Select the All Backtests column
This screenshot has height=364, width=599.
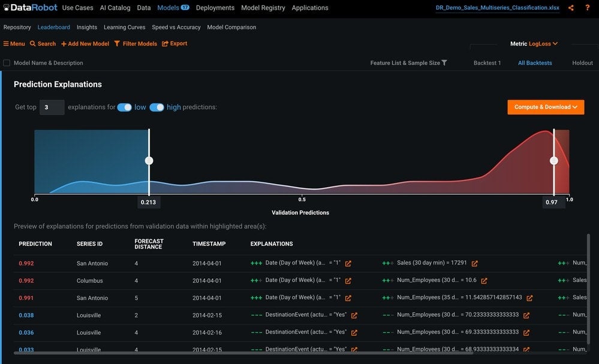pyautogui.click(x=535, y=62)
